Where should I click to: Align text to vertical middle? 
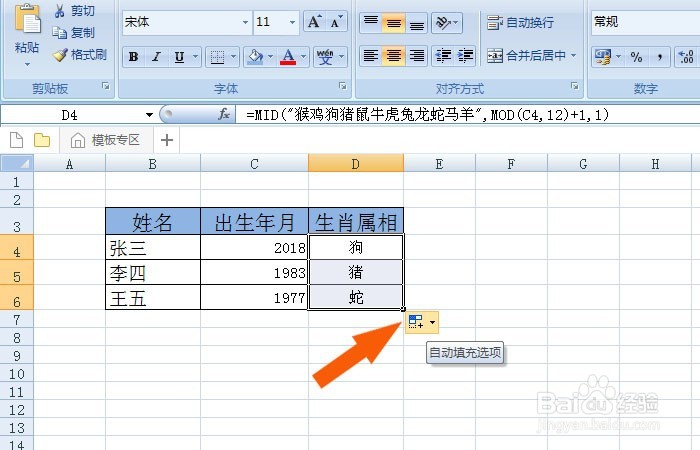point(393,22)
